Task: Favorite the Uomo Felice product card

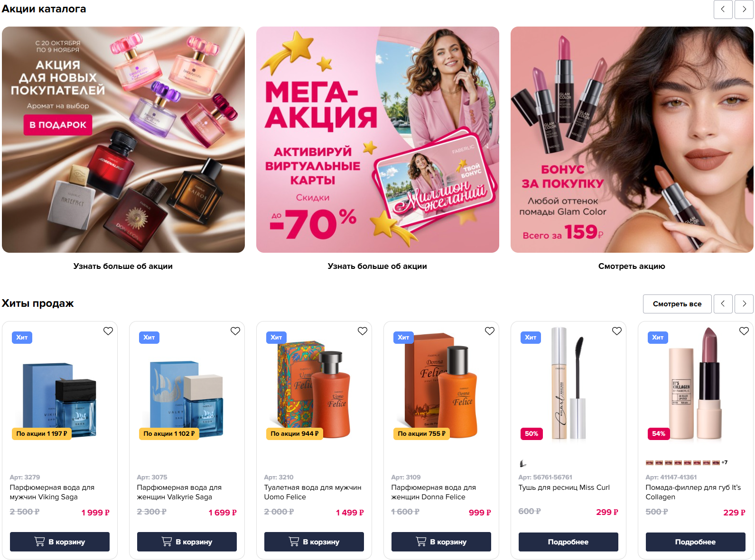Action: pyautogui.click(x=363, y=331)
